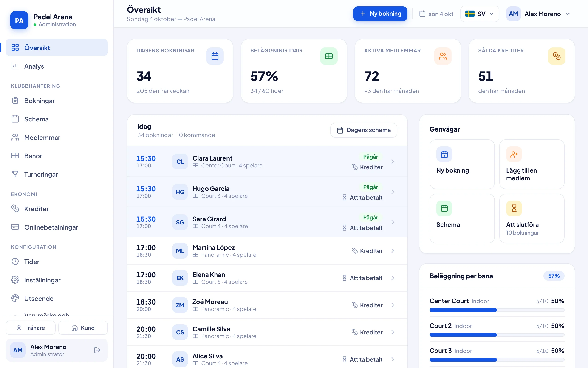Expand Clara Laurent booking row chevron
This screenshot has height=368, width=588.
pos(393,162)
